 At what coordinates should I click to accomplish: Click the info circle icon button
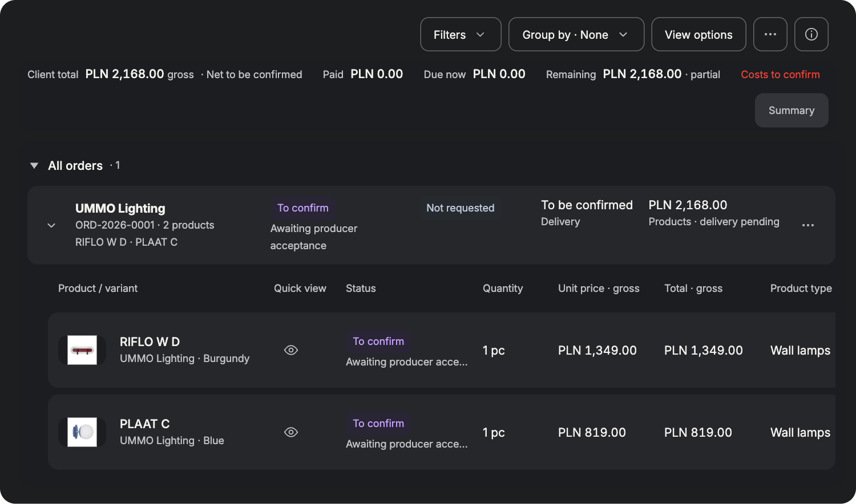[x=811, y=34]
